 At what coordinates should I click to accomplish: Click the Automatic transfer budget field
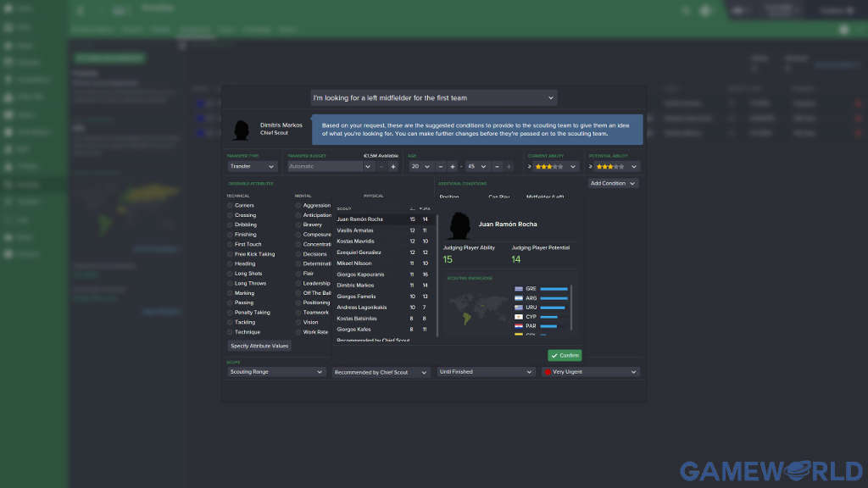point(325,167)
